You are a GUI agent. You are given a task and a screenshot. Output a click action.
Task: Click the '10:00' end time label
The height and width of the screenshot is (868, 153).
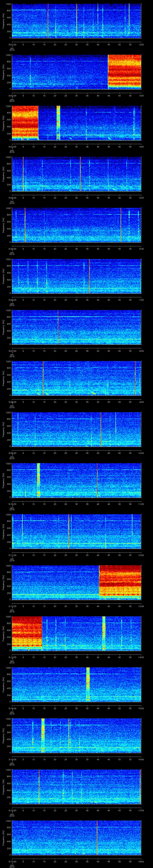click(x=141, y=453)
